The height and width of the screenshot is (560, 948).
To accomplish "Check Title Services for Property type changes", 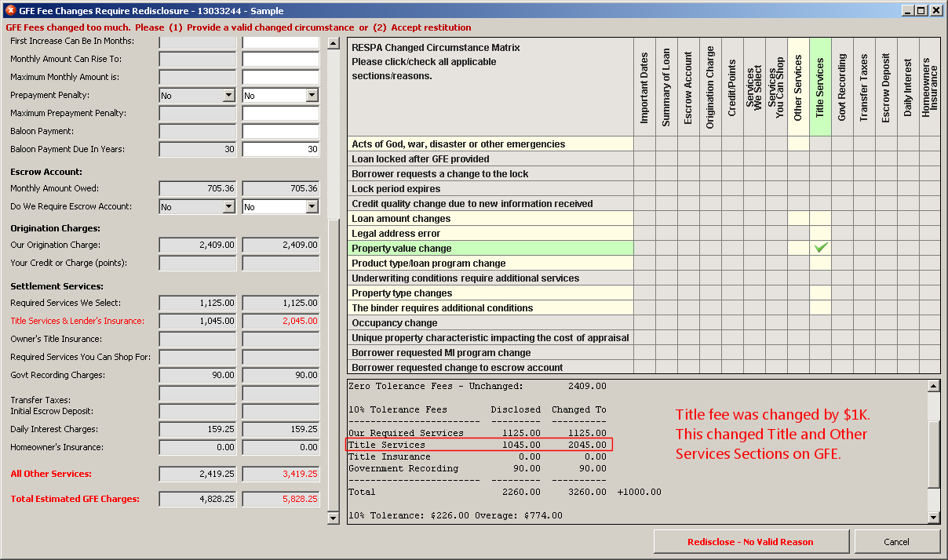I will [821, 293].
